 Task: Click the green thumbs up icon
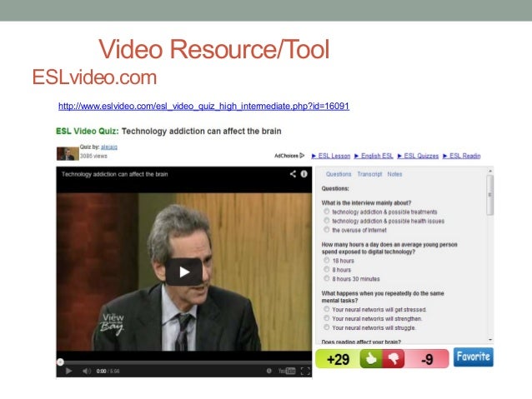(x=370, y=358)
